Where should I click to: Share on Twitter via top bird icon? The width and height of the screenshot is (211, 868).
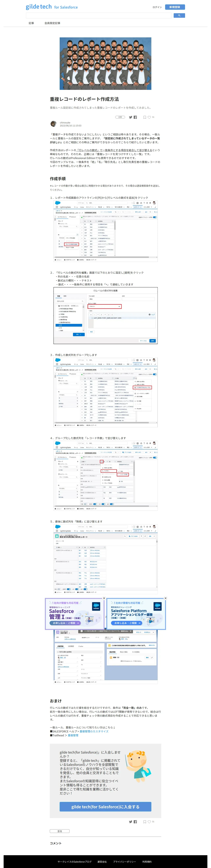click(x=130, y=117)
